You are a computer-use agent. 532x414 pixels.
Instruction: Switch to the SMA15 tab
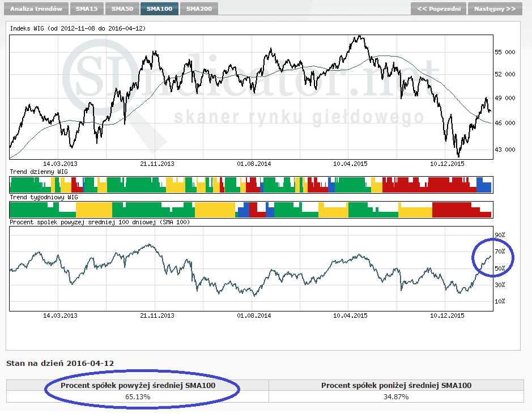click(x=87, y=9)
